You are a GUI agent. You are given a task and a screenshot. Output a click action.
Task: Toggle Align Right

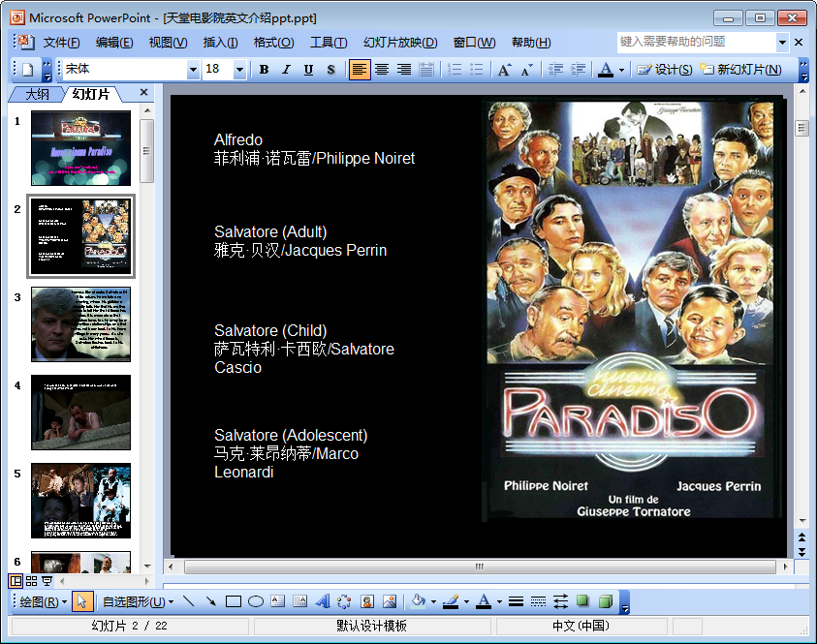pos(404,69)
